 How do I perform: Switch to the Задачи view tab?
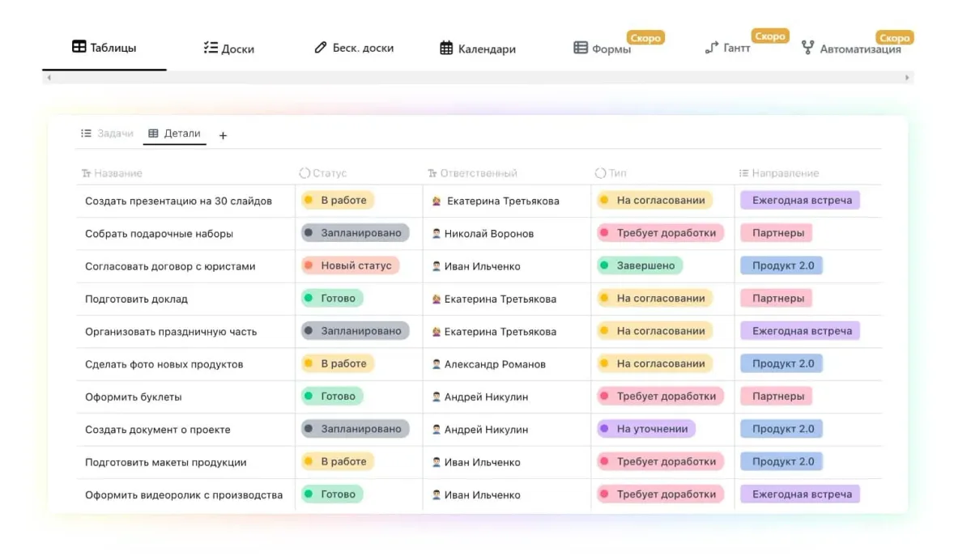tap(107, 134)
